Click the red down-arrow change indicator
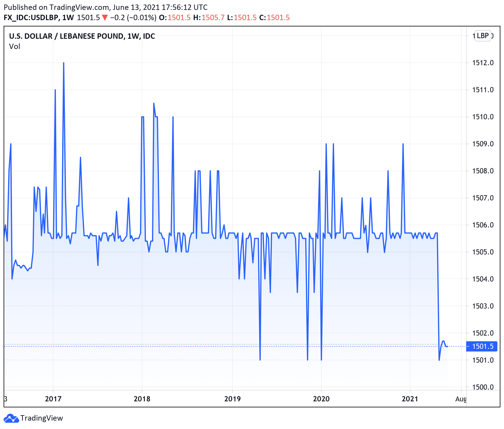The image size is (504, 429). pyautogui.click(x=105, y=18)
